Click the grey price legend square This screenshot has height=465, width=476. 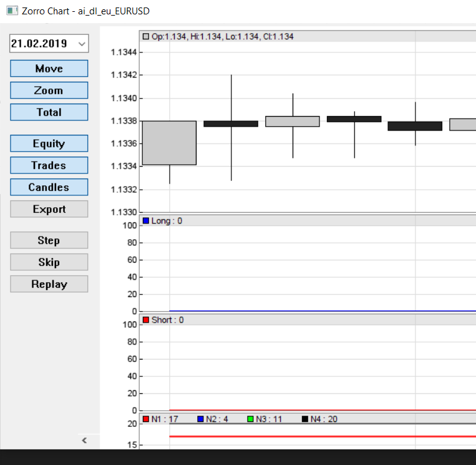coord(146,37)
